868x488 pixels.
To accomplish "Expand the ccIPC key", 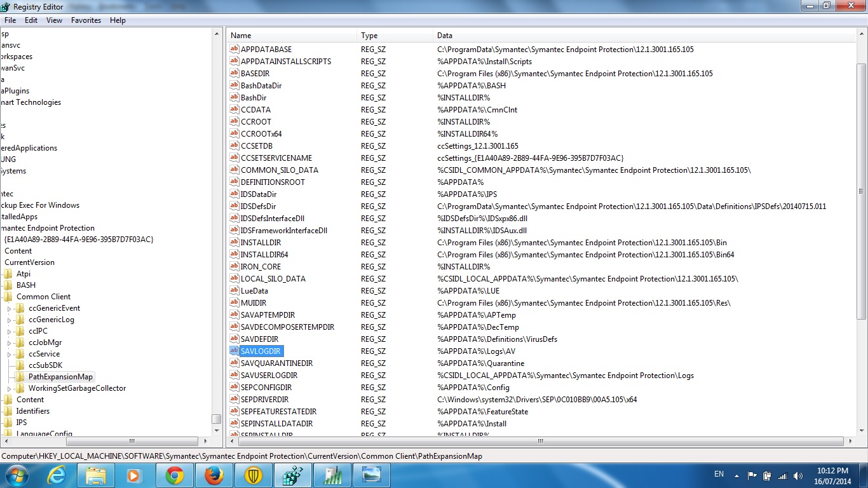I will coord(9,331).
